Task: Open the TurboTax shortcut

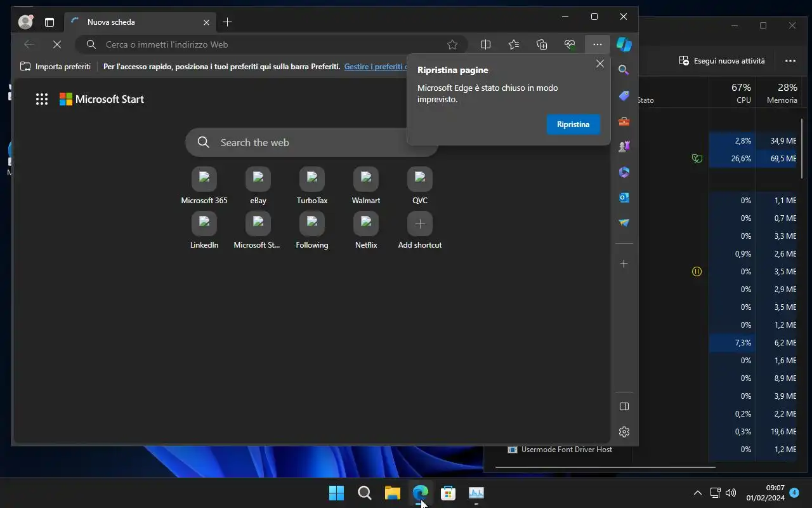Action: point(312,186)
